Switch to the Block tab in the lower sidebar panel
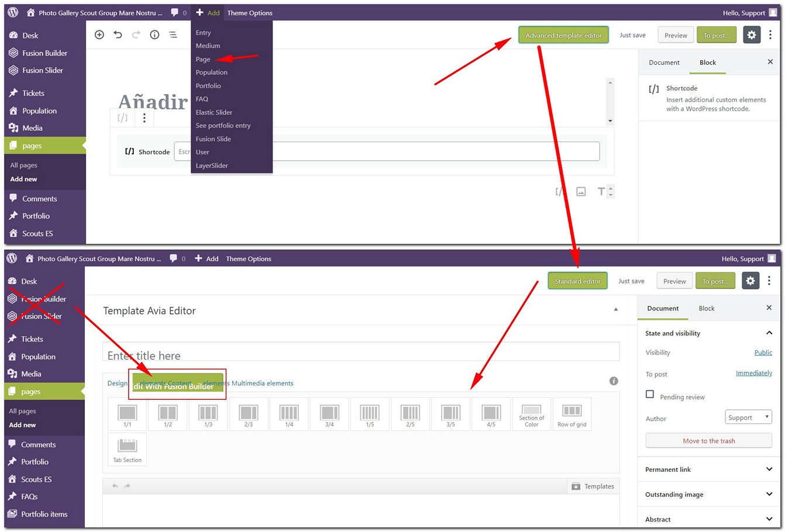This screenshot has width=785, height=532. point(707,309)
